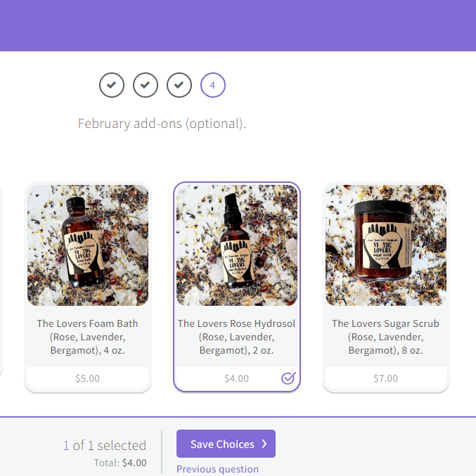Click the Save Choices button

pyautogui.click(x=226, y=444)
